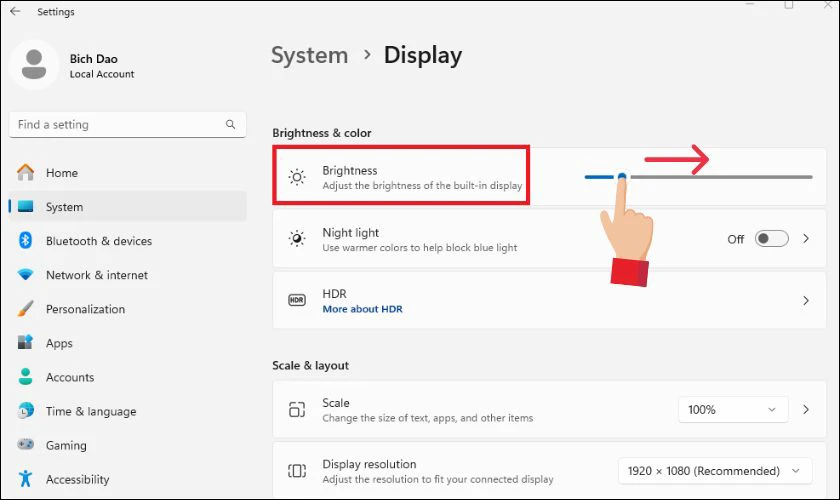The height and width of the screenshot is (500, 840).
Task: Toggle the Night light switch on
Action: (x=771, y=238)
